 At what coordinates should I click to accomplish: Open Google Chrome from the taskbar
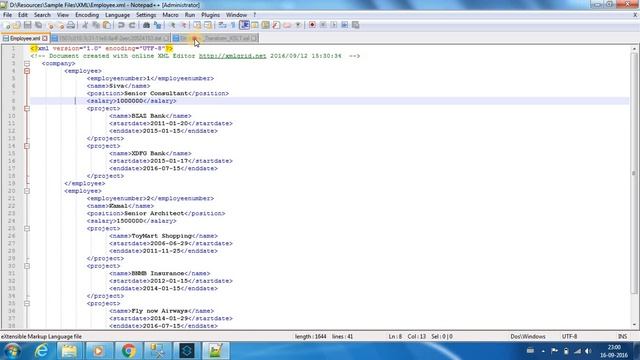pos(128,351)
